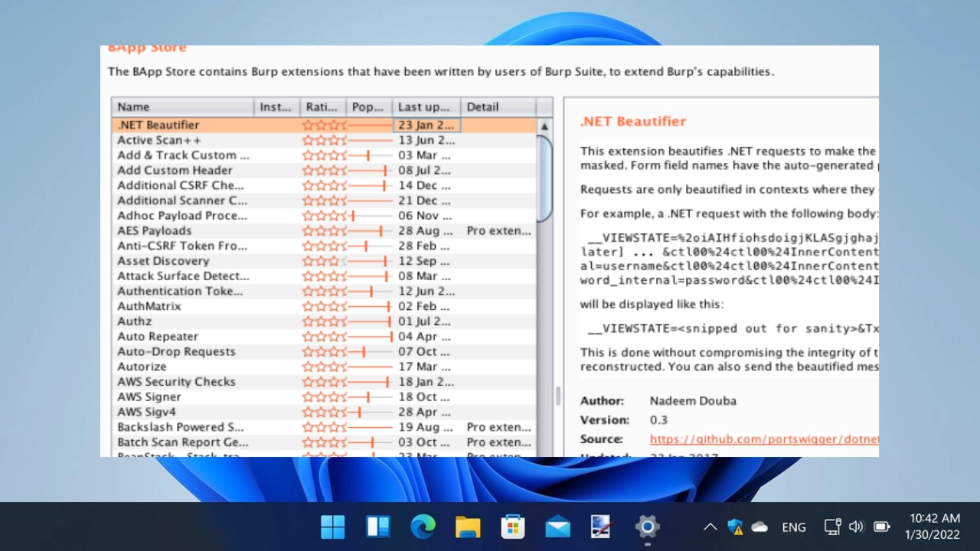Open the ENG language switcher
The width and height of the screenshot is (980, 551).
(794, 527)
